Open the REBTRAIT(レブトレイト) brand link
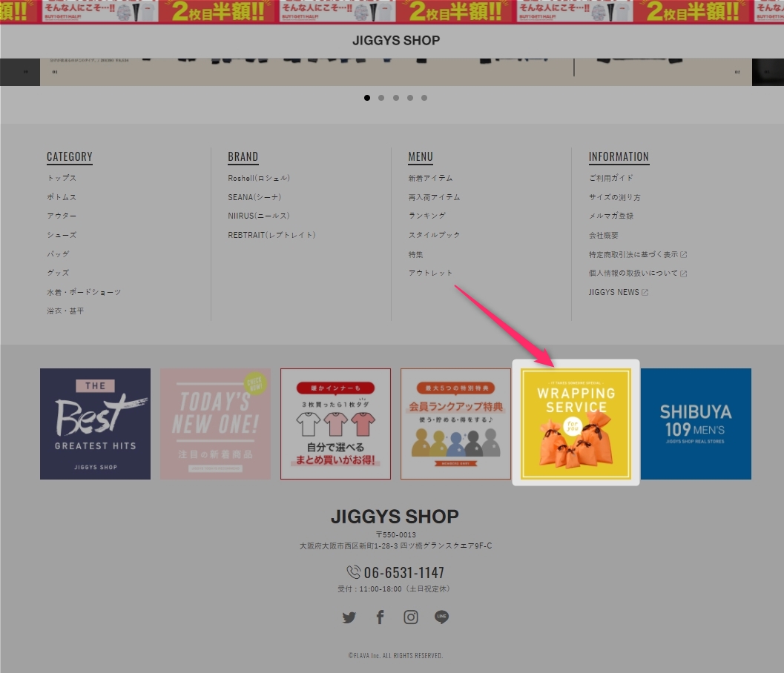The height and width of the screenshot is (673, 784). (x=271, y=235)
